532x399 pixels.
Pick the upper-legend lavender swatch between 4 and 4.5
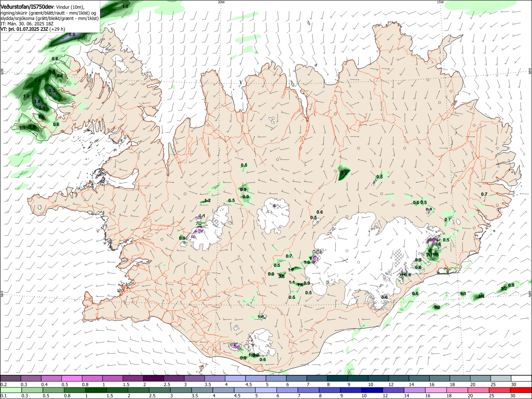coord(235,379)
